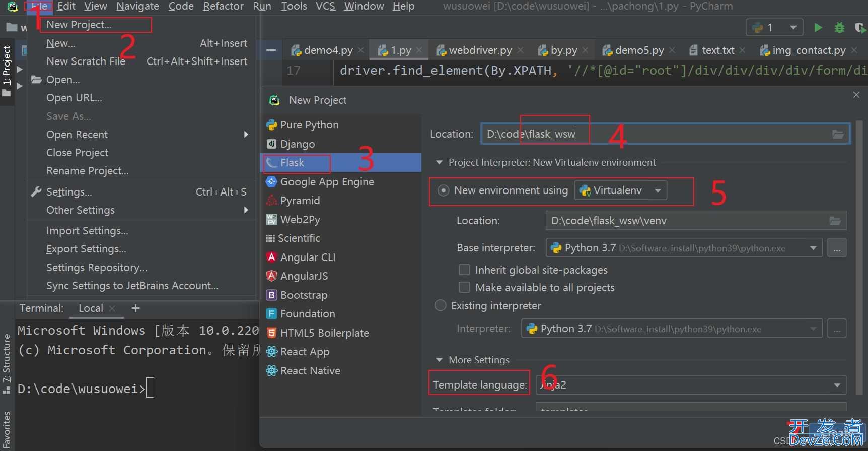Collapse the More Settings section
The height and width of the screenshot is (451, 868).
tap(439, 360)
